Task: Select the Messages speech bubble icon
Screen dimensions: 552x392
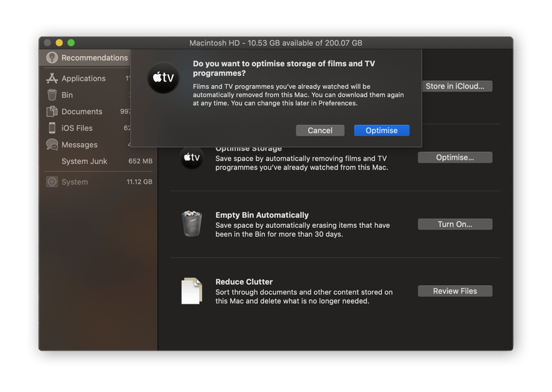Action: tap(52, 144)
